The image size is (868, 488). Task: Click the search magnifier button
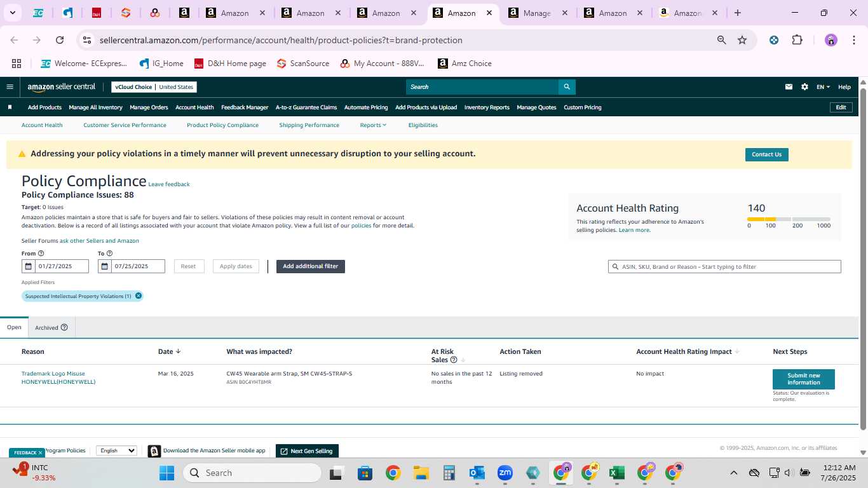tap(567, 87)
